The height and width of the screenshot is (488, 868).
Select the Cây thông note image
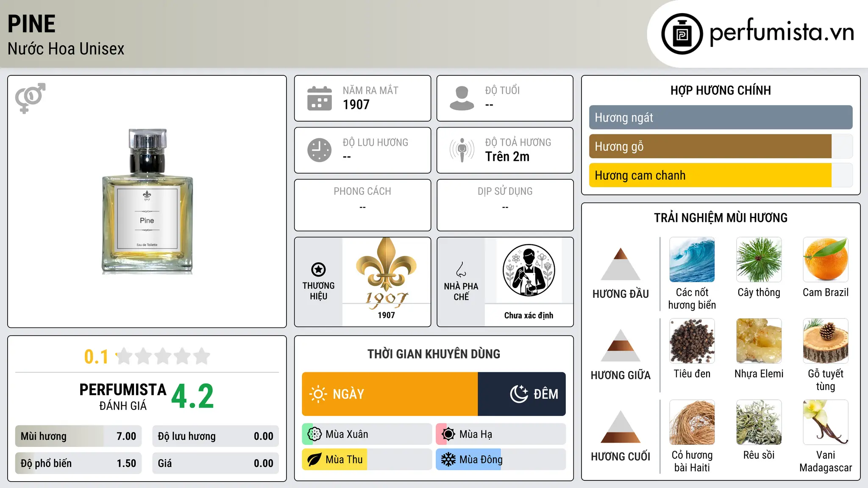point(759,260)
